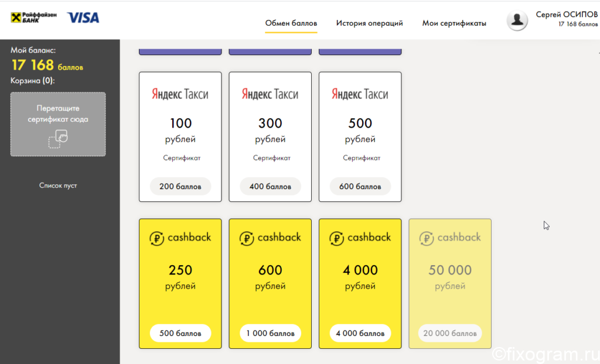Click the Список пуст text
This screenshot has height=364, width=600.
[58, 186]
